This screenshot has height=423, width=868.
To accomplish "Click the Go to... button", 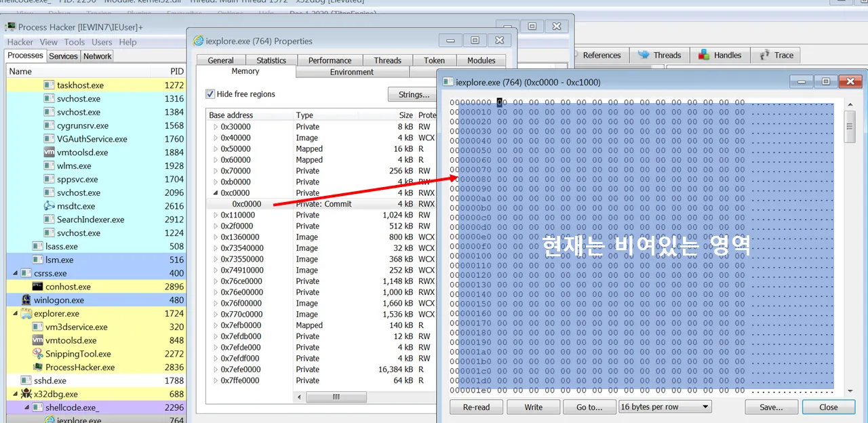I will [x=590, y=407].
